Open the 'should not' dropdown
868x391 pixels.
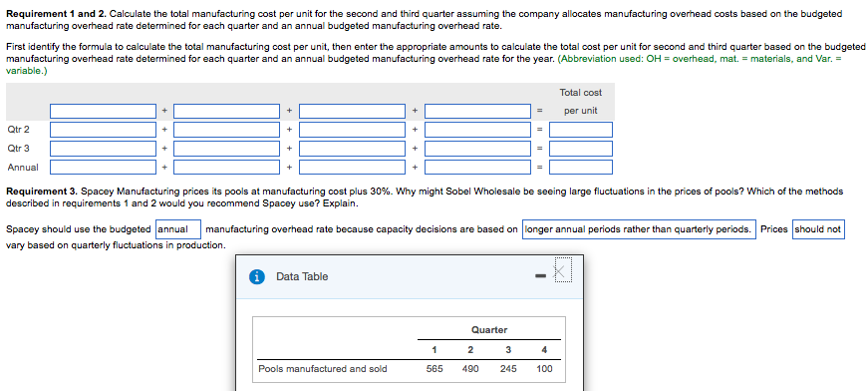(818, 229)
